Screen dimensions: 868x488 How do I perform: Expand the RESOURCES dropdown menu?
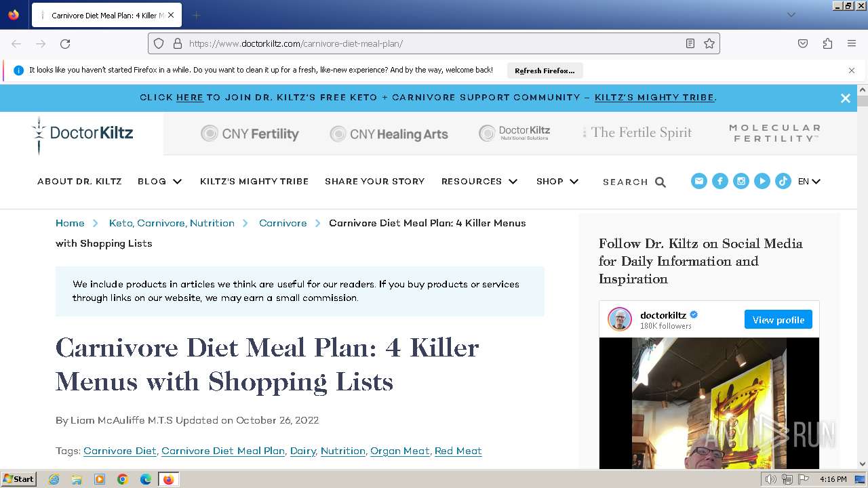click(479, 182)
